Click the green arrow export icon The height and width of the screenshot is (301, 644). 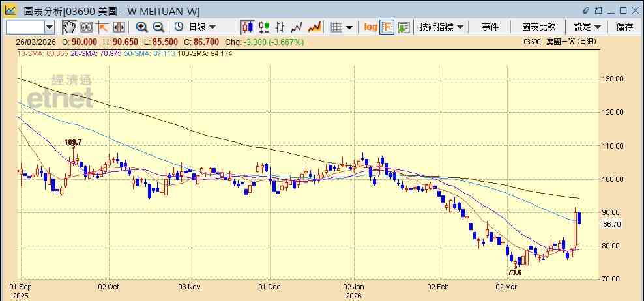(403, 27)
